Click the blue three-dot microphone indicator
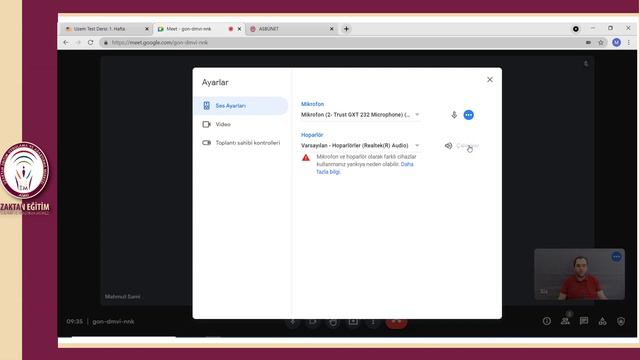The image size is (640, 360). click(x=469, y=115)
